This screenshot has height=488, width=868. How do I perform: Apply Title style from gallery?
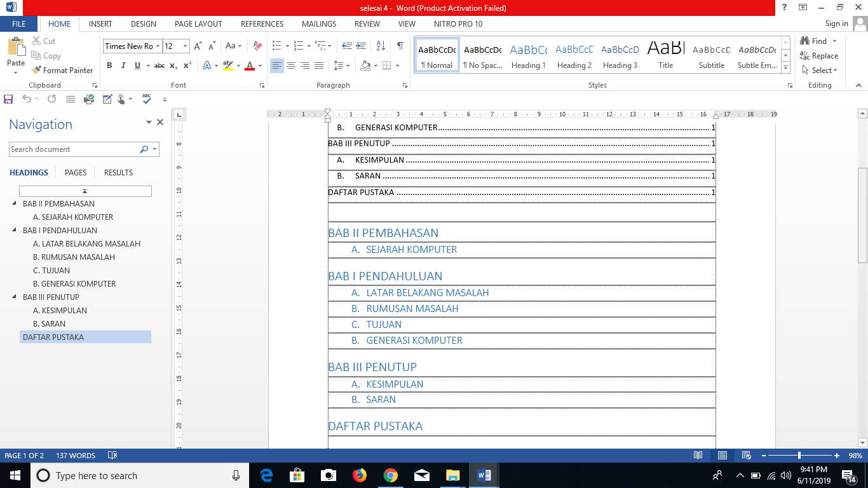666,55
